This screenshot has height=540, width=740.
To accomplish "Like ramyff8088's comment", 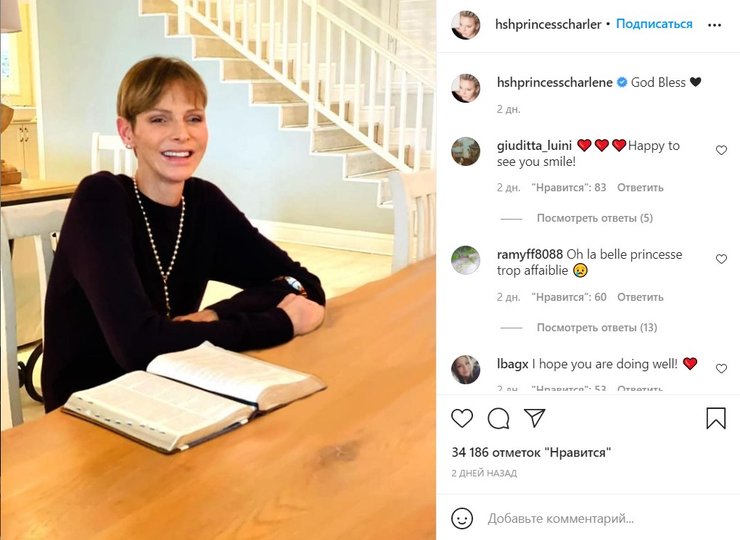I will tap(721, 259).
